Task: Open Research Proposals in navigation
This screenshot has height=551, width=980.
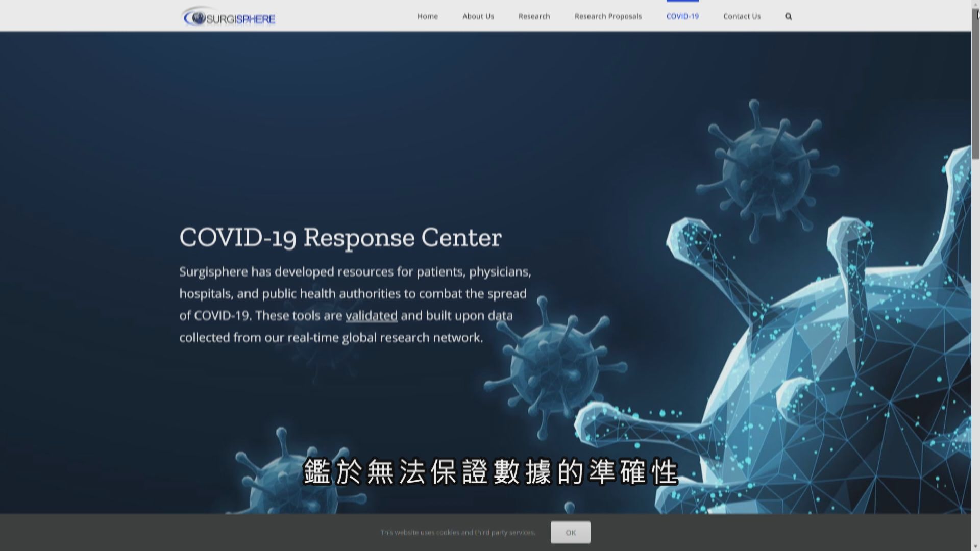Action: coord(608,16)
